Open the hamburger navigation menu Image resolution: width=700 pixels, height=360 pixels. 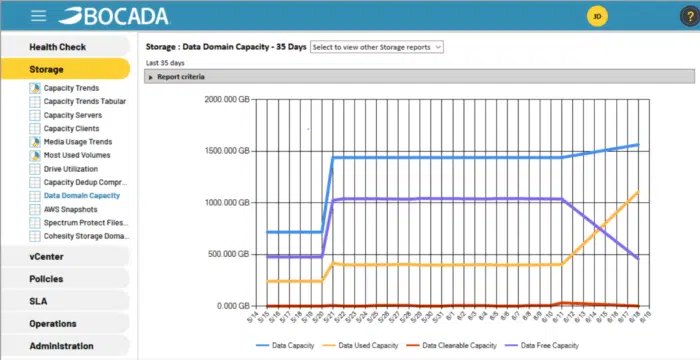[x=38, y=16]
